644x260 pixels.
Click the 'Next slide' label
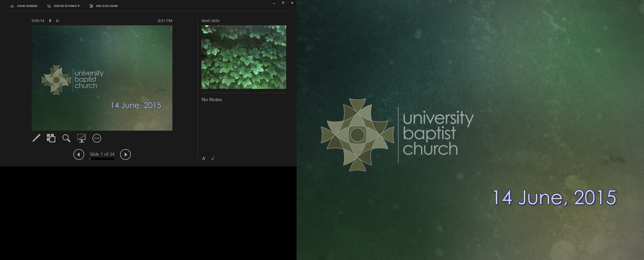210,21
